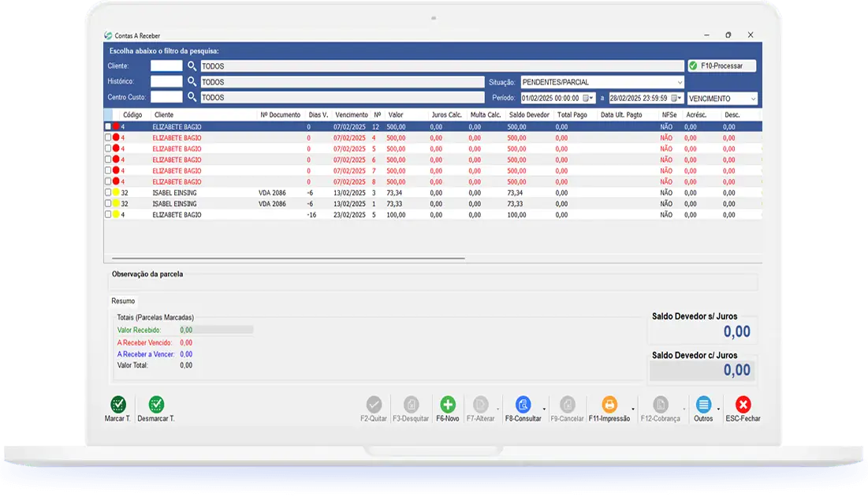Click the Outros menu icon
Image resolution: width=868 pixels, height=497 pixels.
704,405
